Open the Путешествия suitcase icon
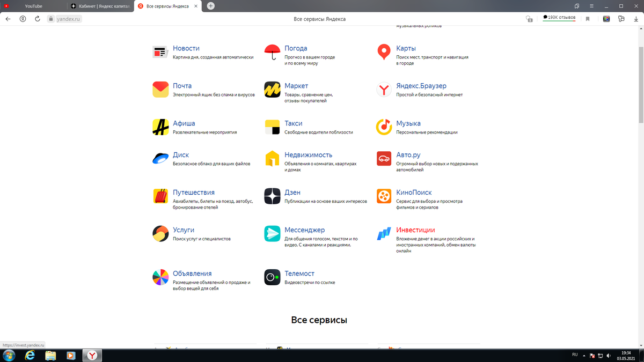 pos(160,196)
